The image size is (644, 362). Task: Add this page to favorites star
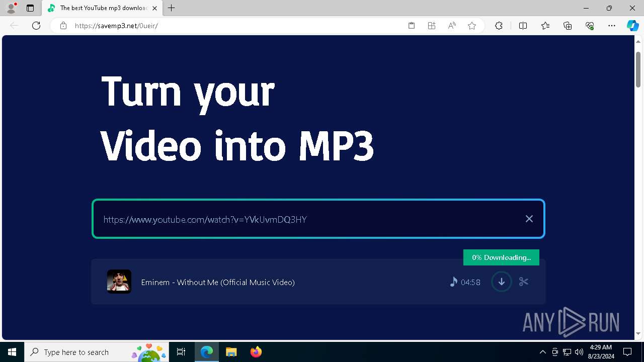pos(472,26)
